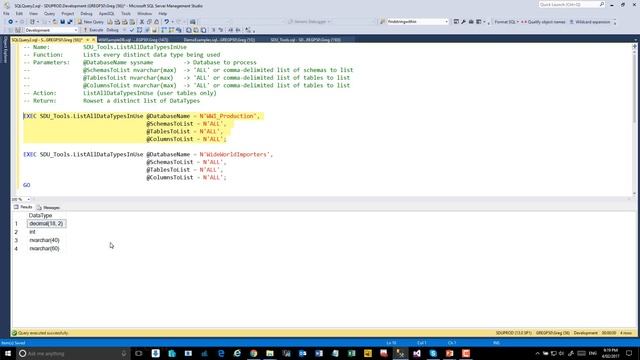Screen dimensions: 640x360
Task: Open Skype from the taskbar
Action: pos(433,353)
